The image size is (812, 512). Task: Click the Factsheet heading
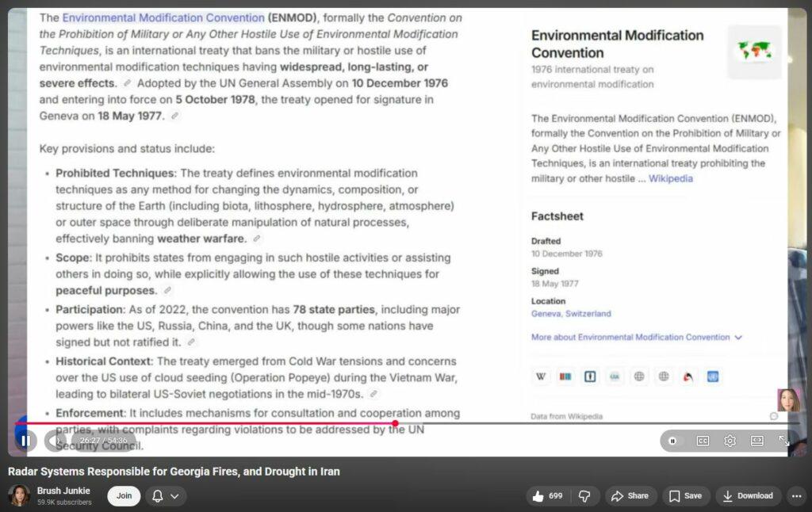(x=557, y=216)
